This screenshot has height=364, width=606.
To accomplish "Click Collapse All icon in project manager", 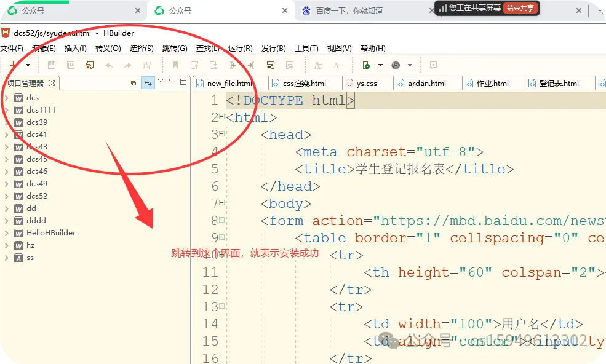I will click(134, 83).
